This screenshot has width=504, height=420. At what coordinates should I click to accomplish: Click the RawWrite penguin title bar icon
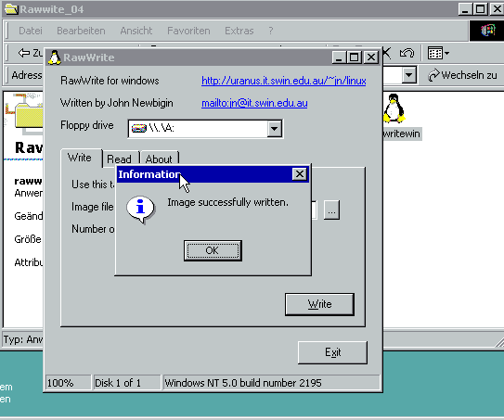[x=54, y=57]
